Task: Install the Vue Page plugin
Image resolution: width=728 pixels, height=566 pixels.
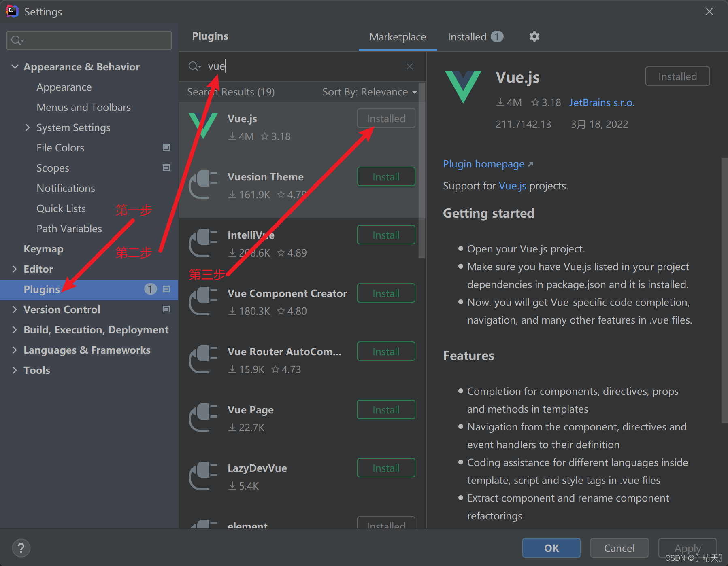Action: 386,410
